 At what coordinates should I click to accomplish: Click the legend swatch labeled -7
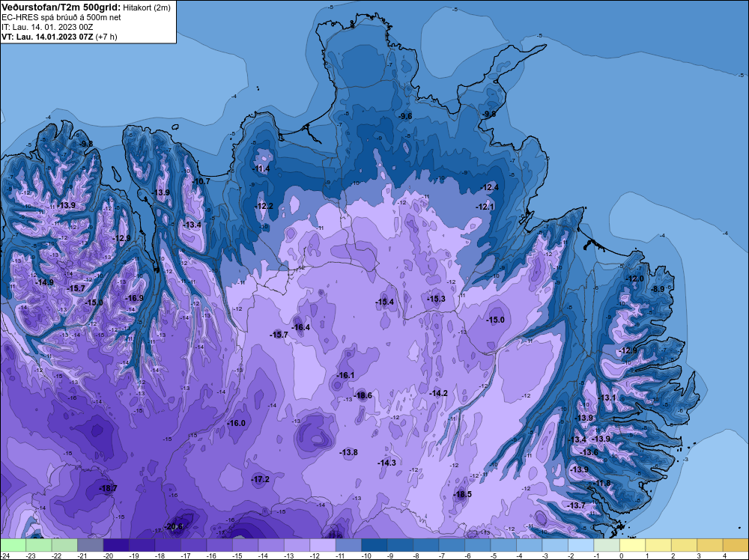[x=452, y=545]
